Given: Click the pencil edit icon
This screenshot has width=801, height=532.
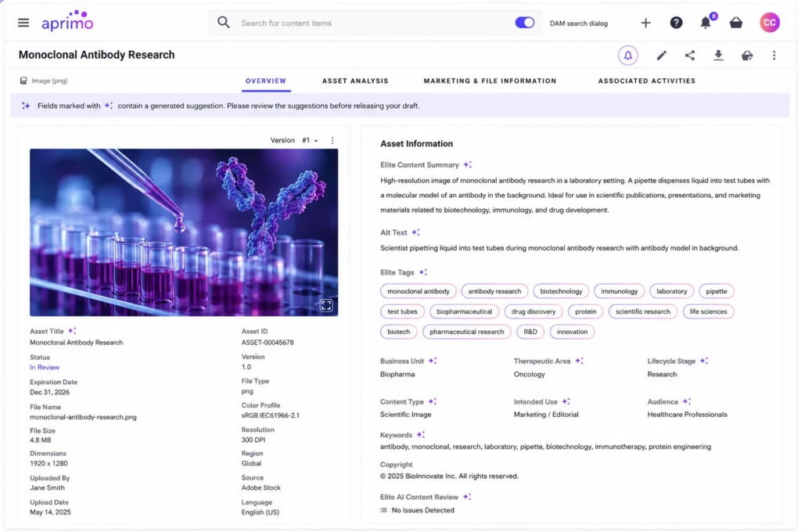Looking at the screenshot, I should click(x=662, y=56).
